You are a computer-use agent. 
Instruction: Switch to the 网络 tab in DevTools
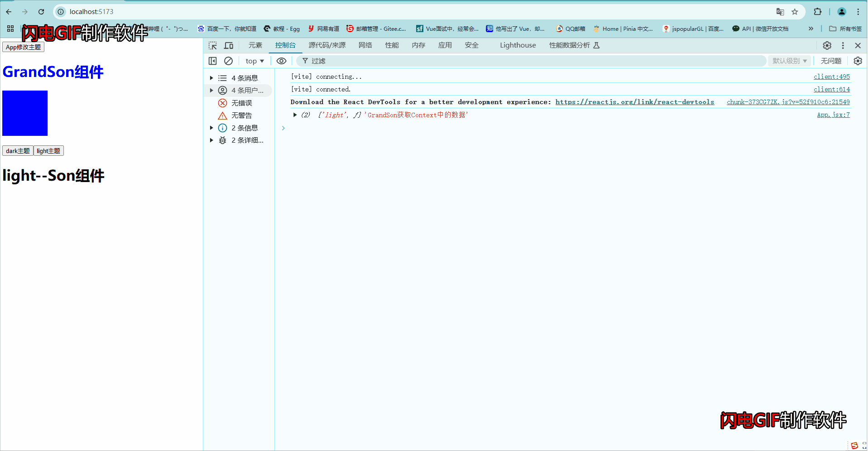click(x=365, y=45)
